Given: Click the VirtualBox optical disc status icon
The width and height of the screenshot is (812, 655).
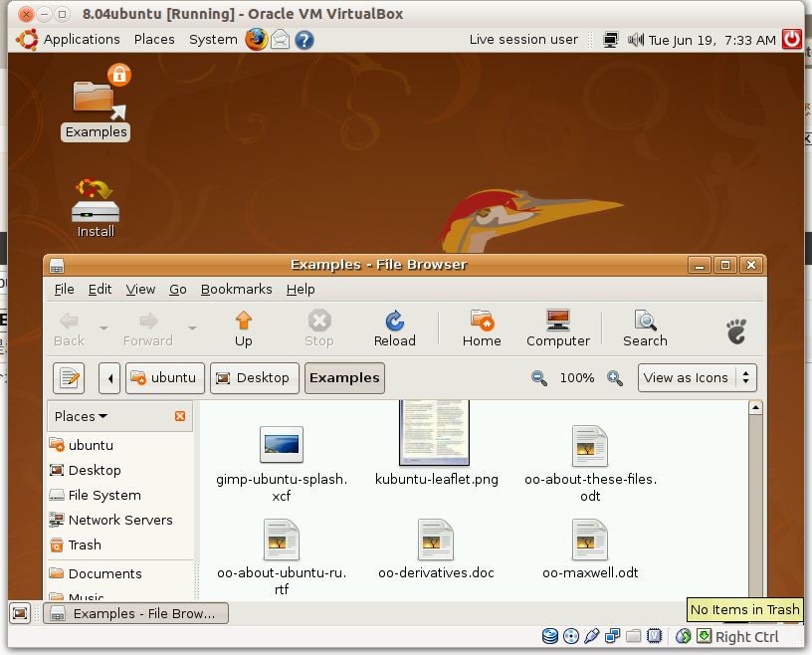Looking at the screenshot, I should coord(570,636).
